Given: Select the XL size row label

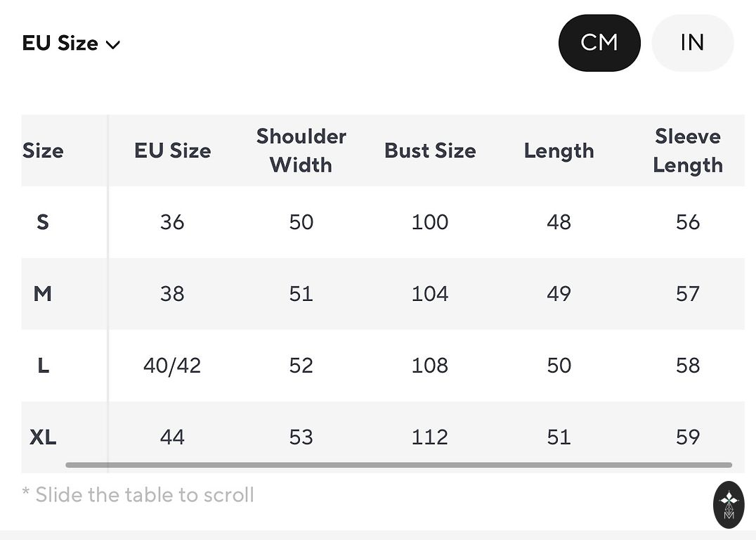Looking at the screenshot, I should (43, 437).
